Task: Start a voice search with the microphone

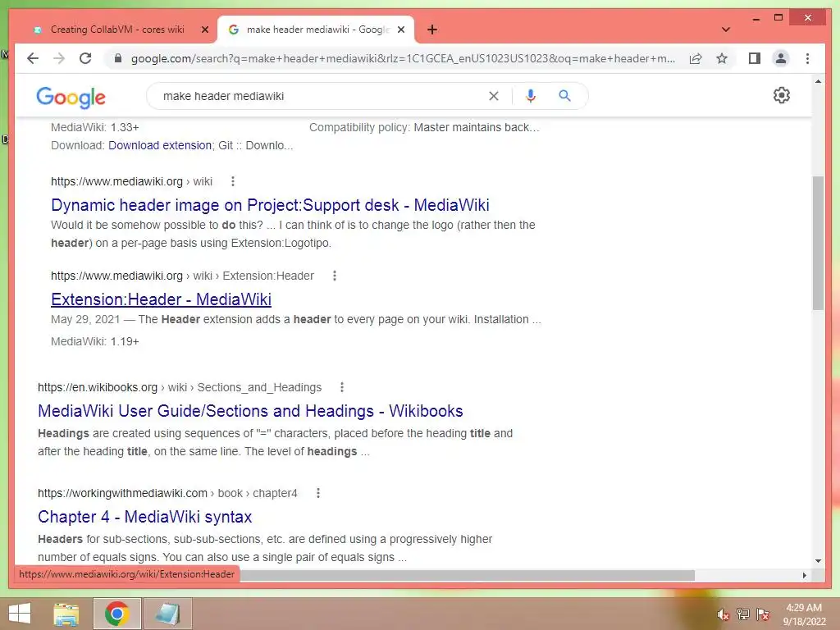Action: coord(531,96)
